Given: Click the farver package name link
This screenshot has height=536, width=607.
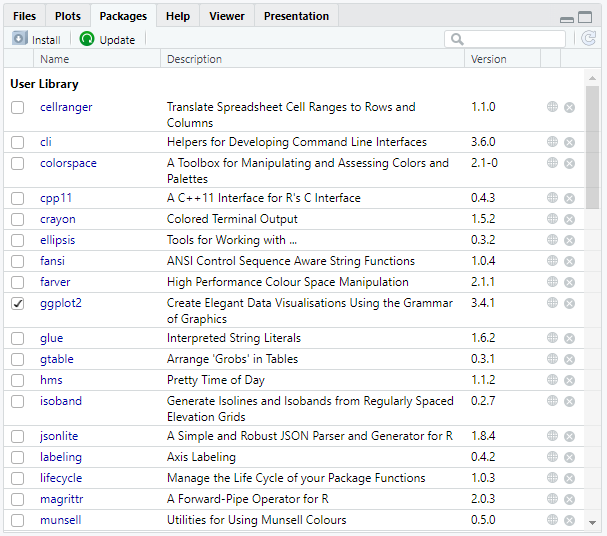Looking at the screenshot, I should [57, 282].
